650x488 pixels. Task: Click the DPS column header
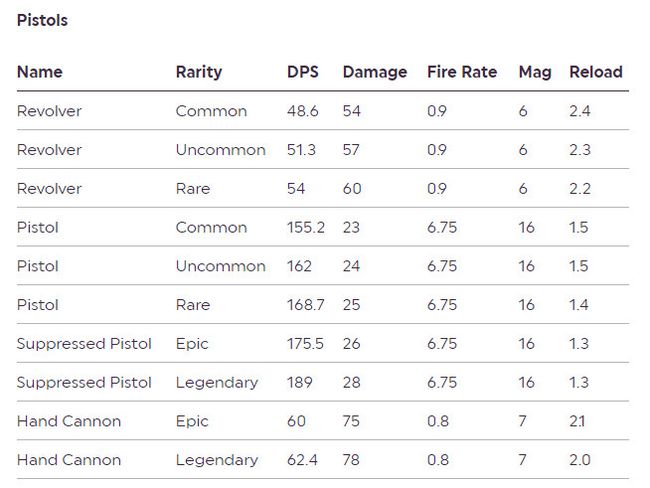pos(304,72)
